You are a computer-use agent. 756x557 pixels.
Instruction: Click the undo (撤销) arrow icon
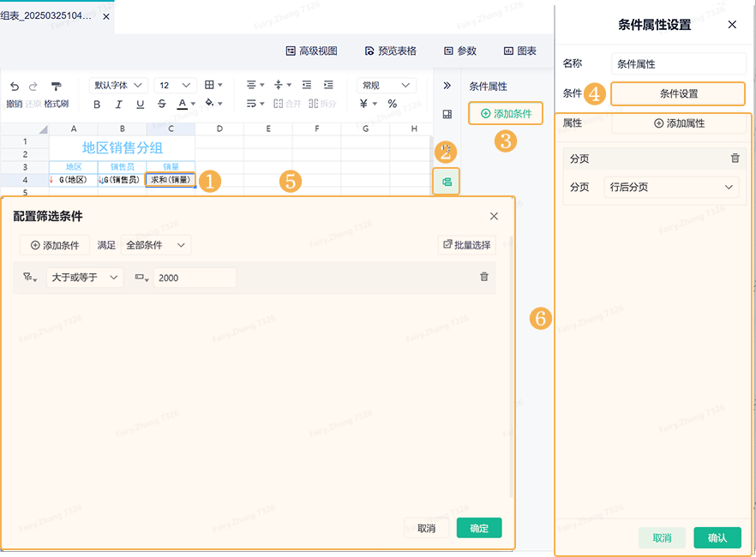(x=15, y=87)
